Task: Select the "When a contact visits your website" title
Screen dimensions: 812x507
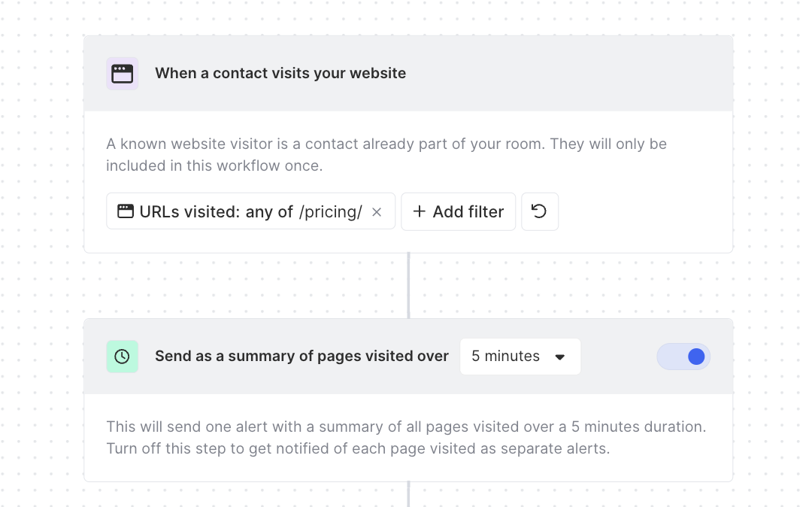Action: pos(280,74)
